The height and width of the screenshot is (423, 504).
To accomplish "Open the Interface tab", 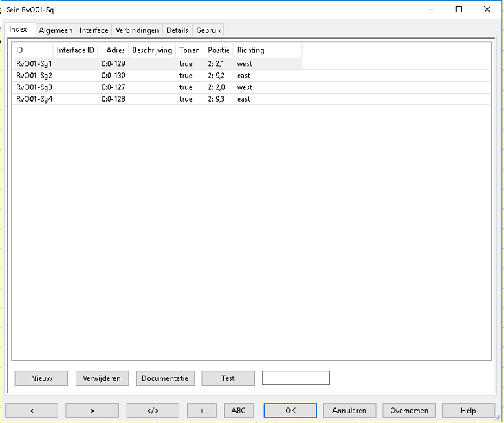I will click(x=94, y=30).
